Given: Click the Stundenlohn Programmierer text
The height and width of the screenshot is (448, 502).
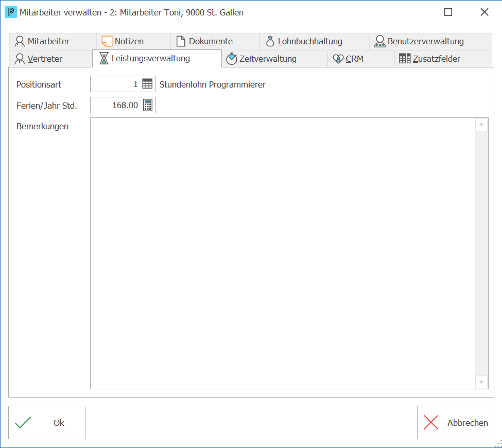Looking at the screenshot, I should tap(213, 84).
